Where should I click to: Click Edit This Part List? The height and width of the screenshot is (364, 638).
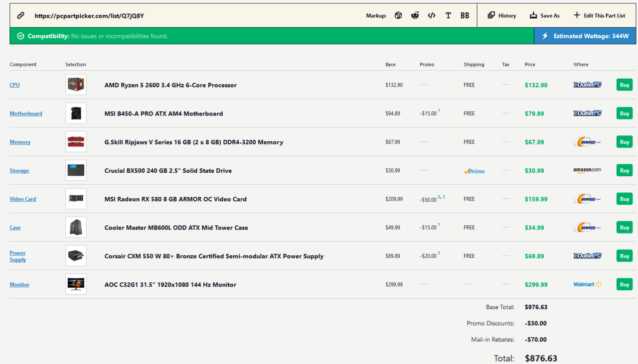(x=599, y=15)
